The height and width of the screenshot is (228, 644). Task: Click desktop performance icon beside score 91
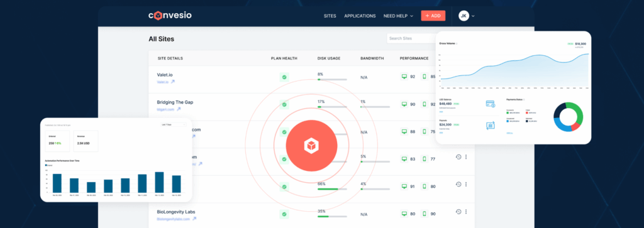coord(404,187)
